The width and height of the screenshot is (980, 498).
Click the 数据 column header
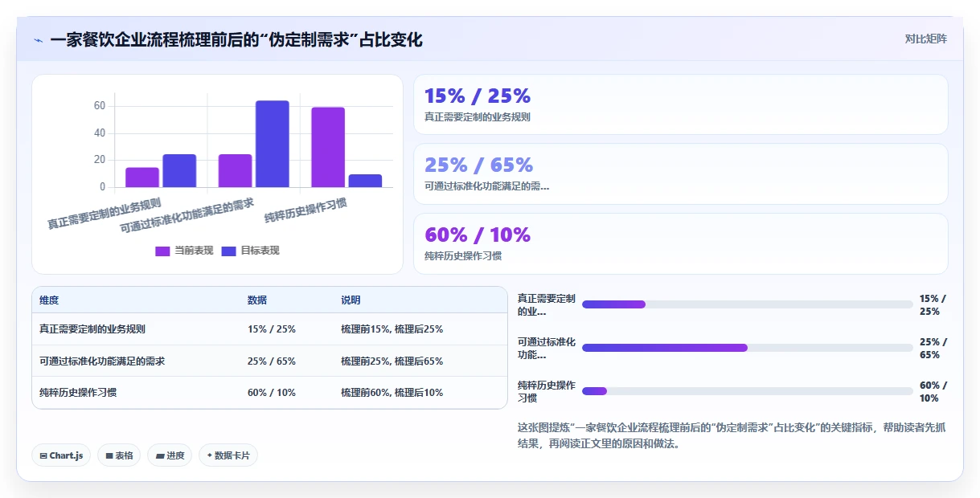point(257,300)
